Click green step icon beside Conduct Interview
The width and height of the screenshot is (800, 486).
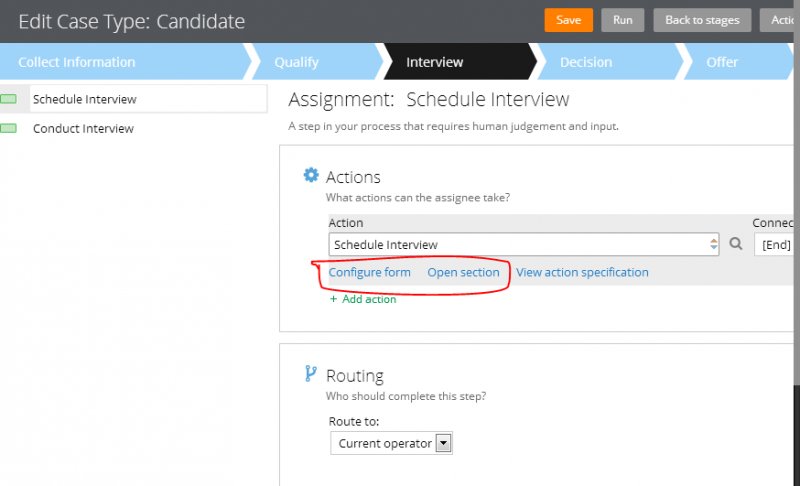[x=9, y=129]
